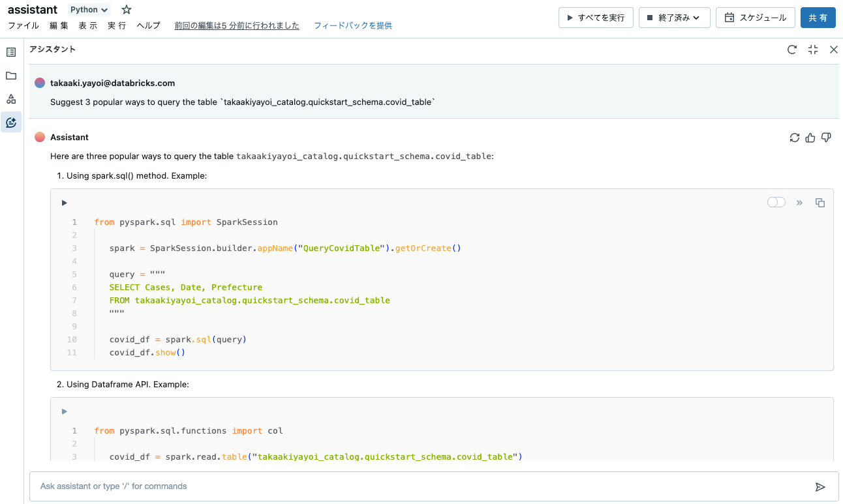Copy the first code block
This screenshot has width=843, height=504.
point(820,203)
